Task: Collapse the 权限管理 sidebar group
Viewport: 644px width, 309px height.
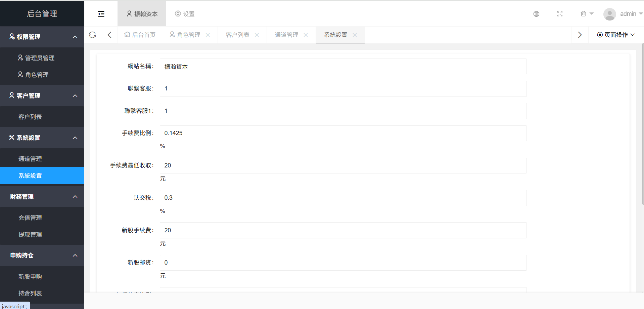Action: [42, 37]
